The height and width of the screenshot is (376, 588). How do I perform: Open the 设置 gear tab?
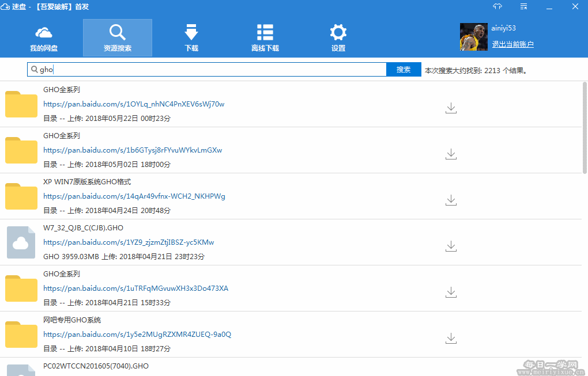pyautogui.click(x=338, y=38)
